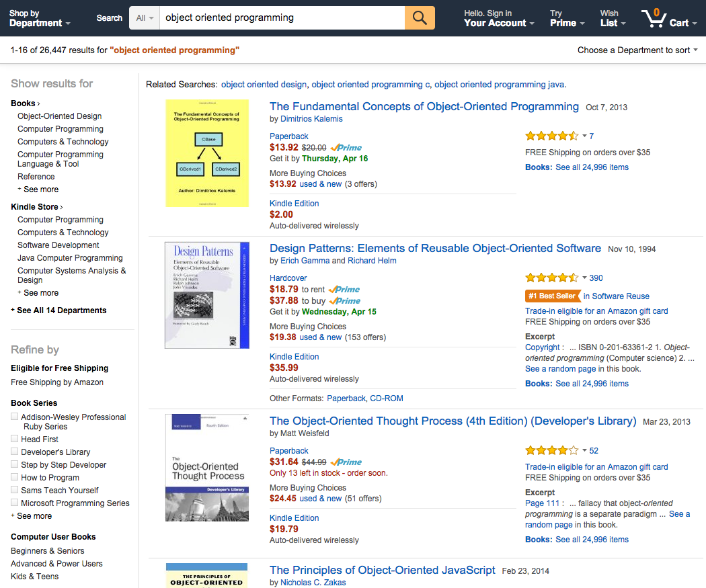This screenshot has width=706, height=588.
Task: Open Choose a Department to sort dropdown
Action: click(637, 50)
